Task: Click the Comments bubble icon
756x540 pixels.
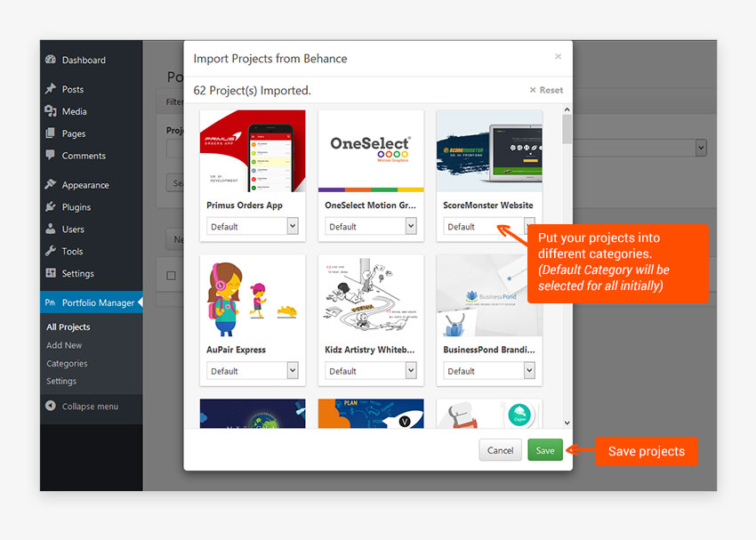Action: tap(51, 156)
